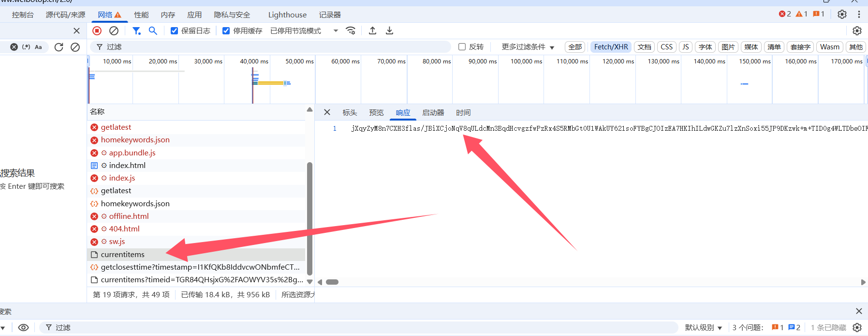Open DevTools main settings gear
The image size is (868, 336).
coord(842,14)
